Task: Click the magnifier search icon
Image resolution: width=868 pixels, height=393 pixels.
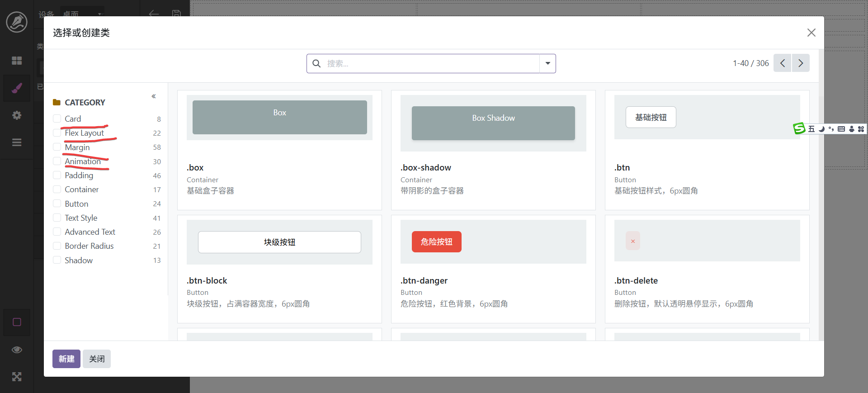Action: coord(316,64)
